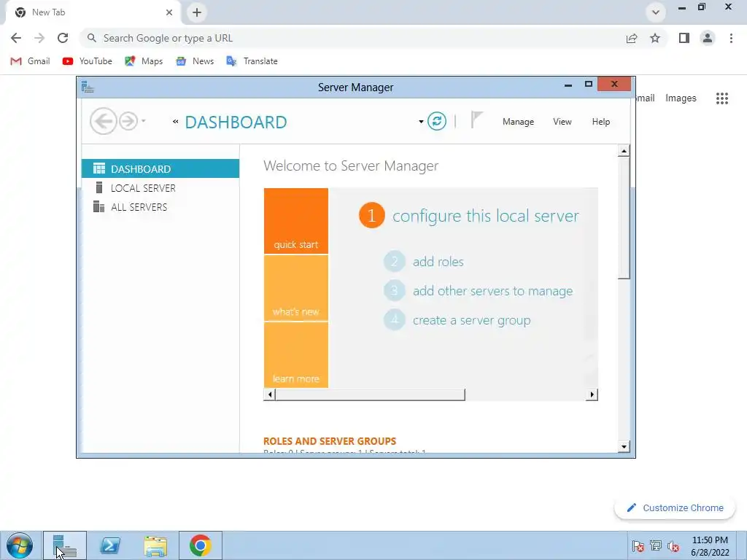
Task: Open the Help menu in Server Manager
Action: tap(601, 122)
